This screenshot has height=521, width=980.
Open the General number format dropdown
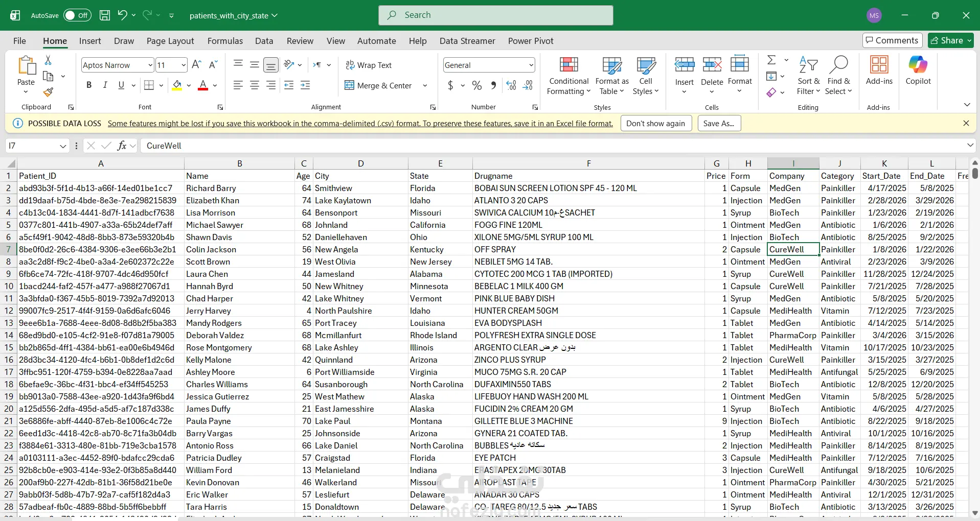[531, 65]
